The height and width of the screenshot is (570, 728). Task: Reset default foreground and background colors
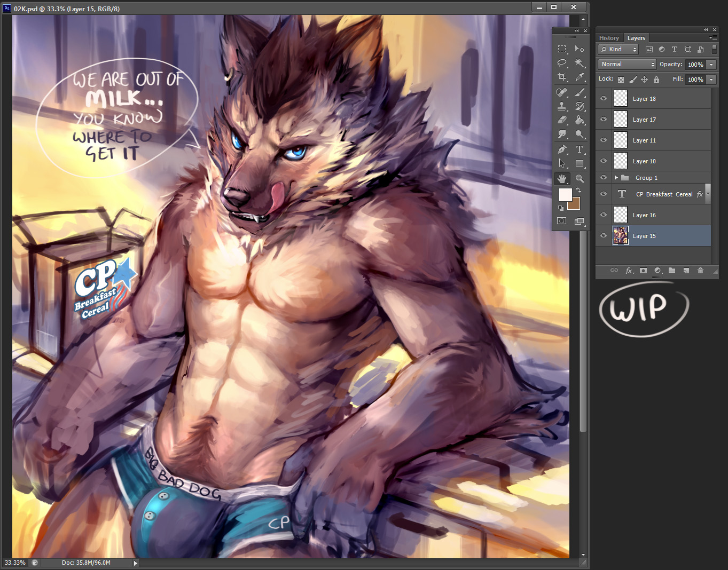[561, 208]
